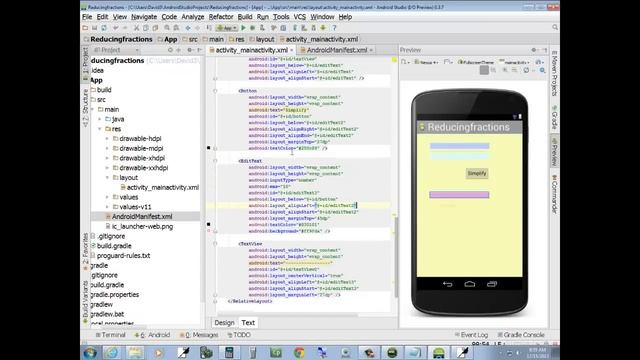Select proguard-rules.txt in project tree

point(123,256)
